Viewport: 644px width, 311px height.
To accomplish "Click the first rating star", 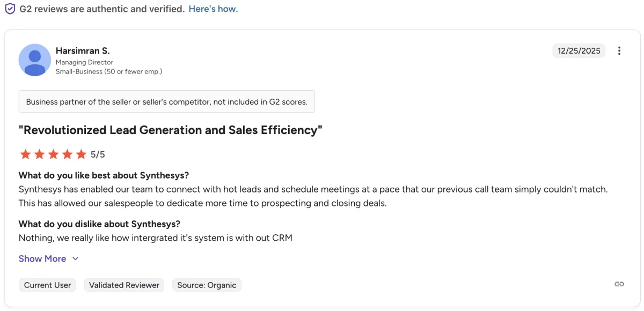I will coord(25,154).
